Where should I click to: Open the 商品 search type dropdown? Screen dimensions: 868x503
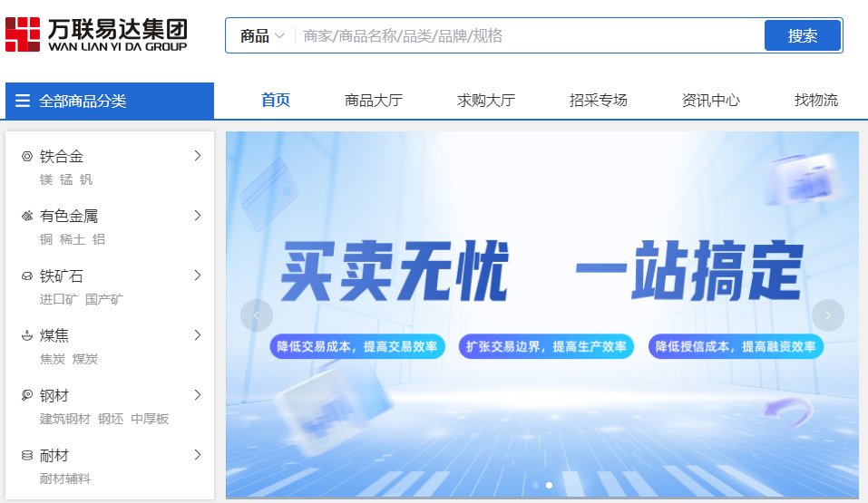point(262,36)
